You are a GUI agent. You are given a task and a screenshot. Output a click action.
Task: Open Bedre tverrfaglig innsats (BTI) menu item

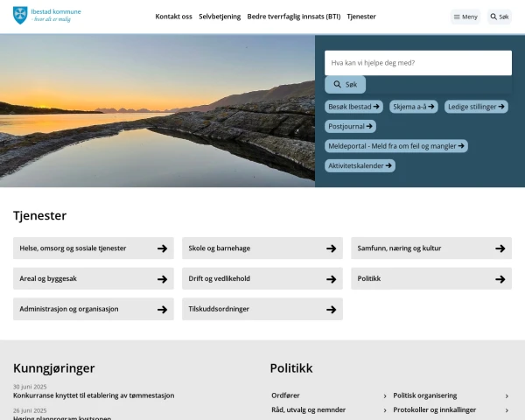[x=294, y=17]
